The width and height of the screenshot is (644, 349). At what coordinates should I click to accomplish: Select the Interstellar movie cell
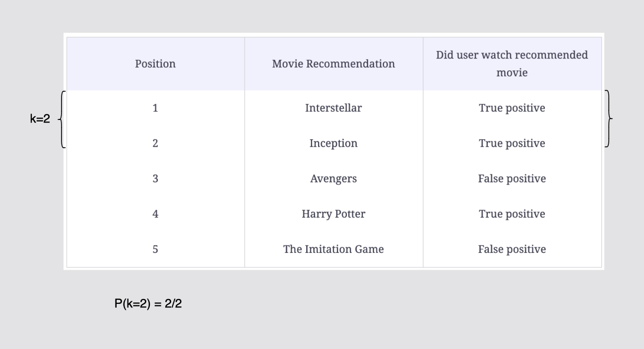click(333, 108)
